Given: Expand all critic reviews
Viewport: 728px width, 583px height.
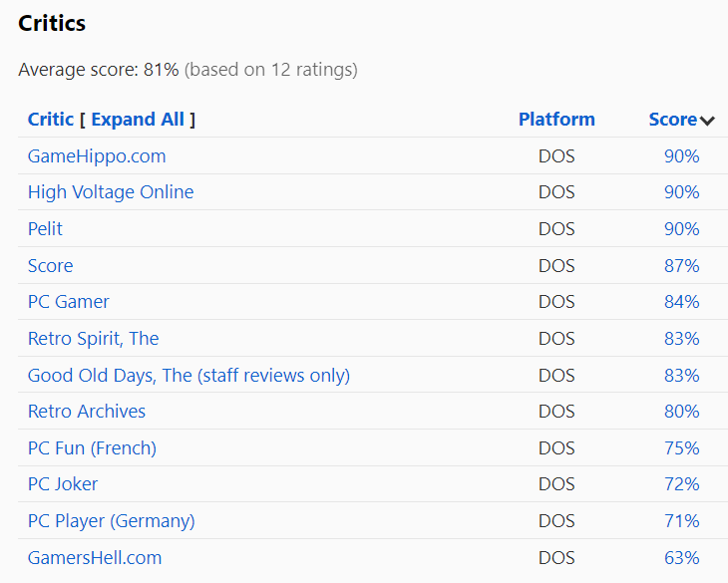Looking at the screenshot, I should pos(137,120).
